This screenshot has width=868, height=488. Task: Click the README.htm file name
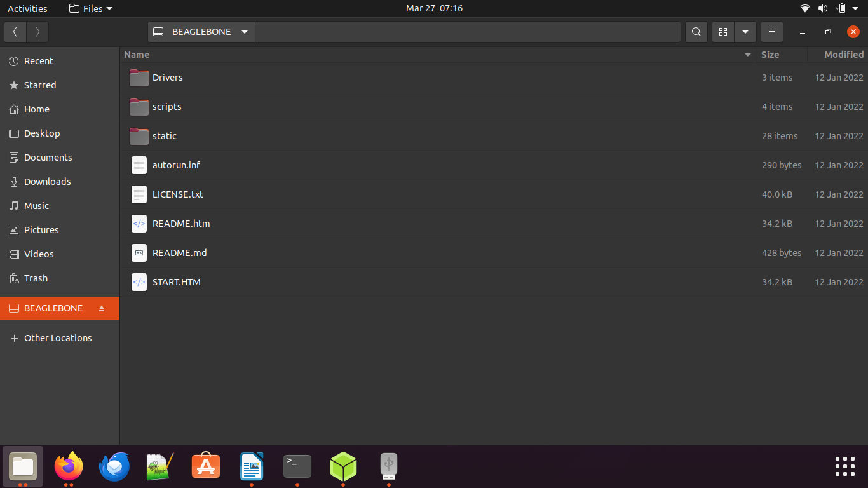coord(181,224)
